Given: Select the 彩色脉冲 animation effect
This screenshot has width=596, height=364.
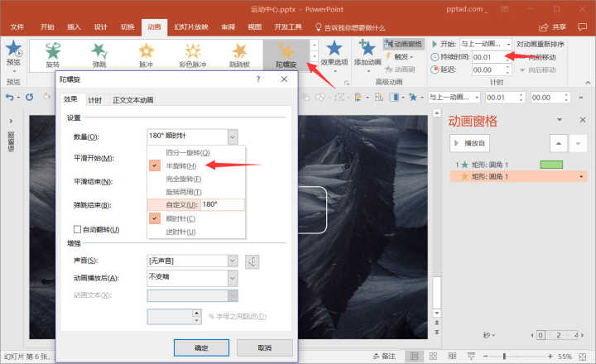Looking at the screenshot, I should point(193,55).
